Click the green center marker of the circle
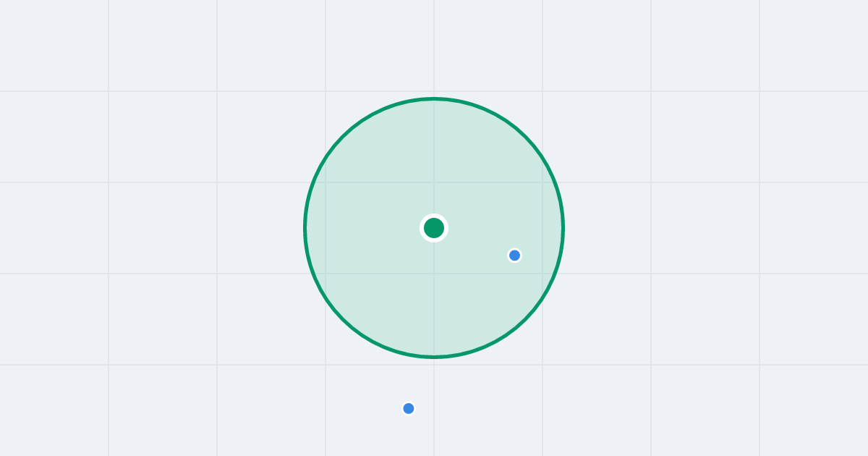This screenshot has width=868, height=456. [434, 228]
